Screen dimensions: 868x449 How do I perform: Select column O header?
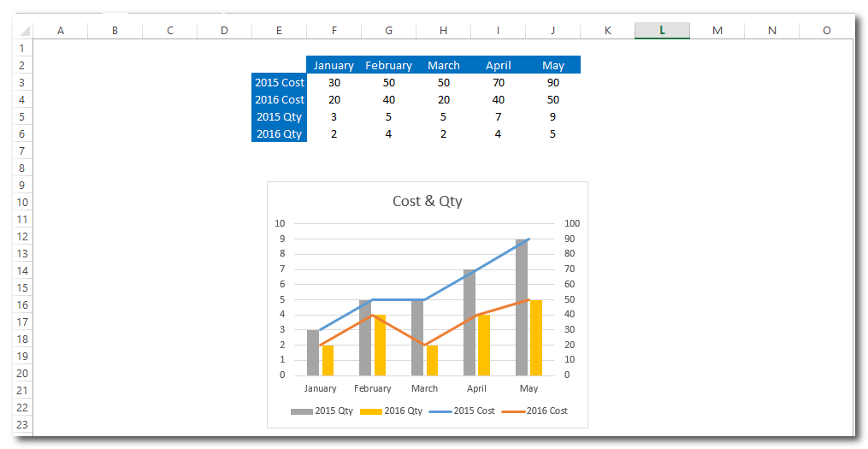coord(826,31)
